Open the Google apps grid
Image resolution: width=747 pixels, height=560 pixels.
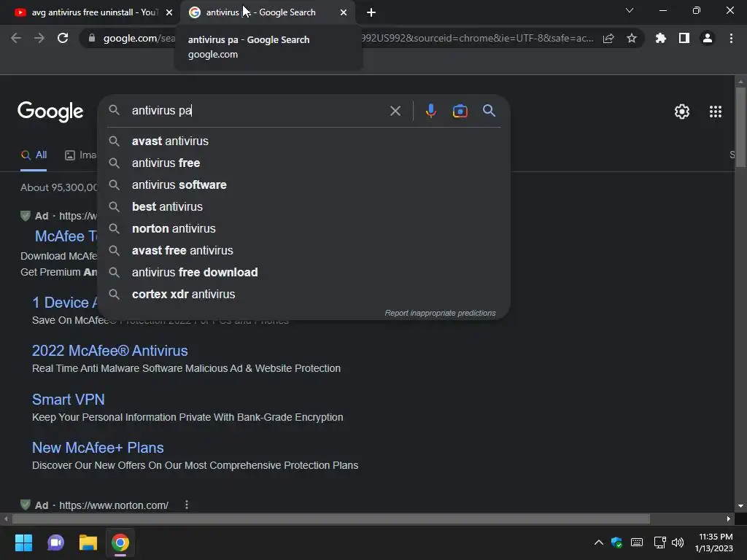point(715,112)
